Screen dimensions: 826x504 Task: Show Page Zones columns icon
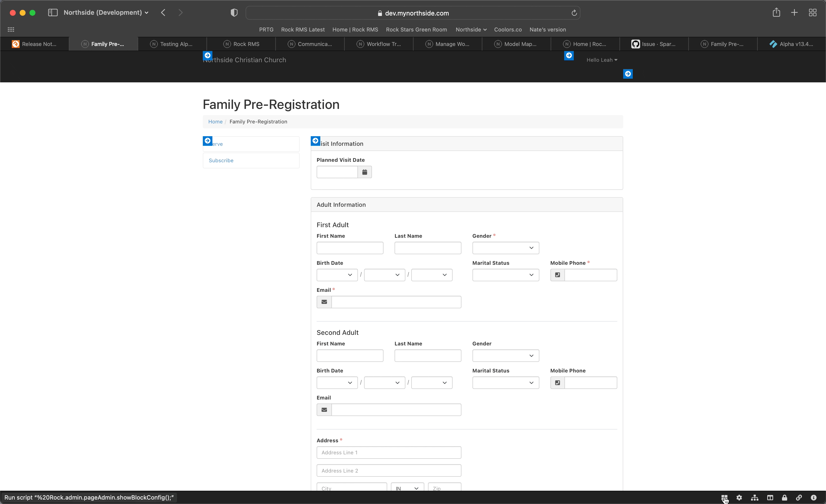[x=770, y=498]
